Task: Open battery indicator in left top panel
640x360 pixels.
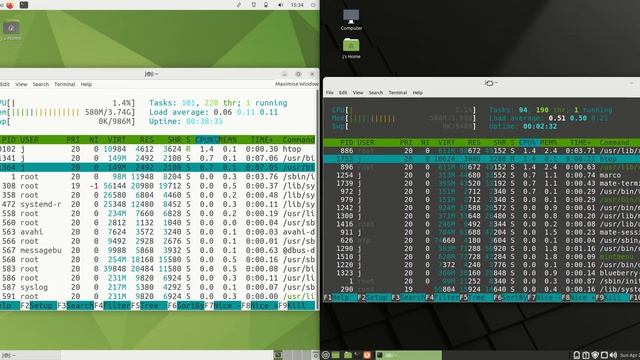Action: click(266, 5)
